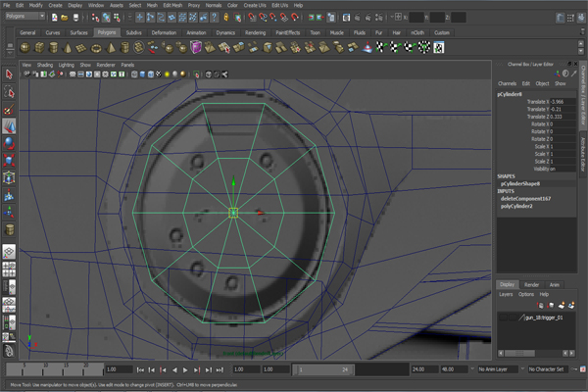Open the Edit Mesh menu

(172, 5)
